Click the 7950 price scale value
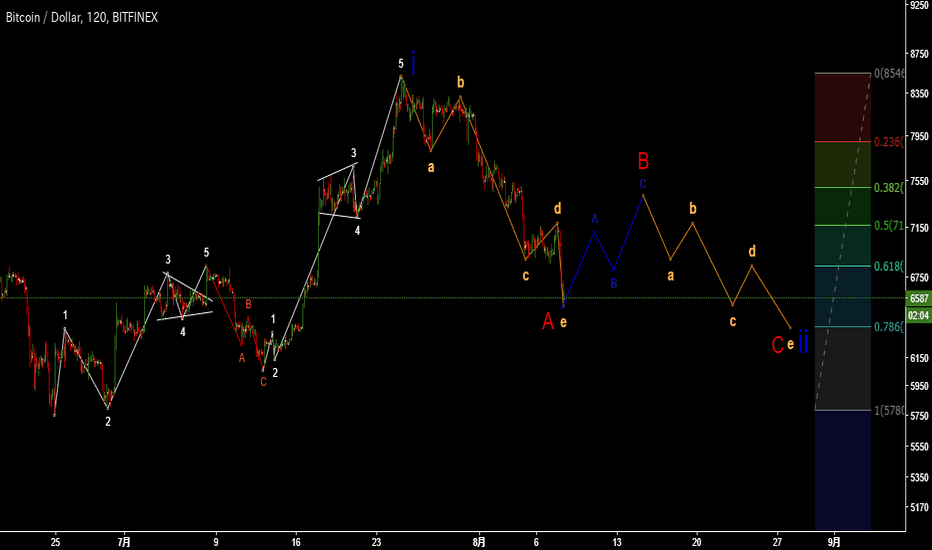The image size is (932, 550). pyautogui.click(x=919, y=137)
